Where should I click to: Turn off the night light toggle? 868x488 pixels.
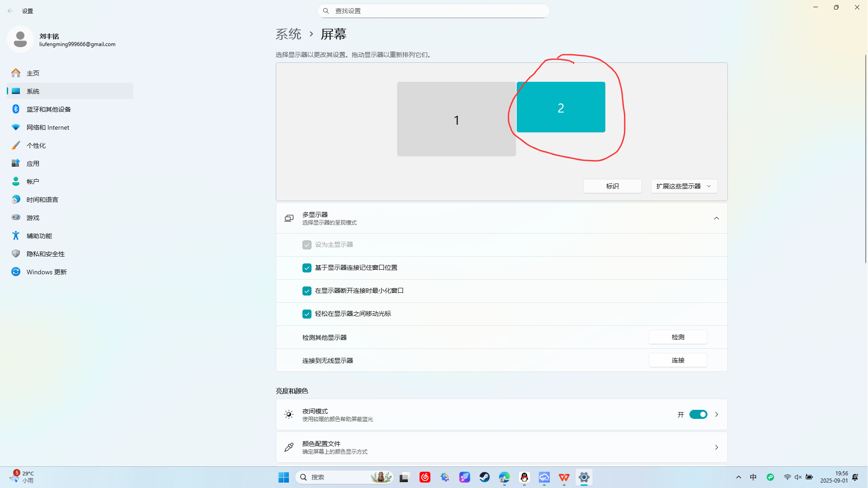[x=698, y=414]
